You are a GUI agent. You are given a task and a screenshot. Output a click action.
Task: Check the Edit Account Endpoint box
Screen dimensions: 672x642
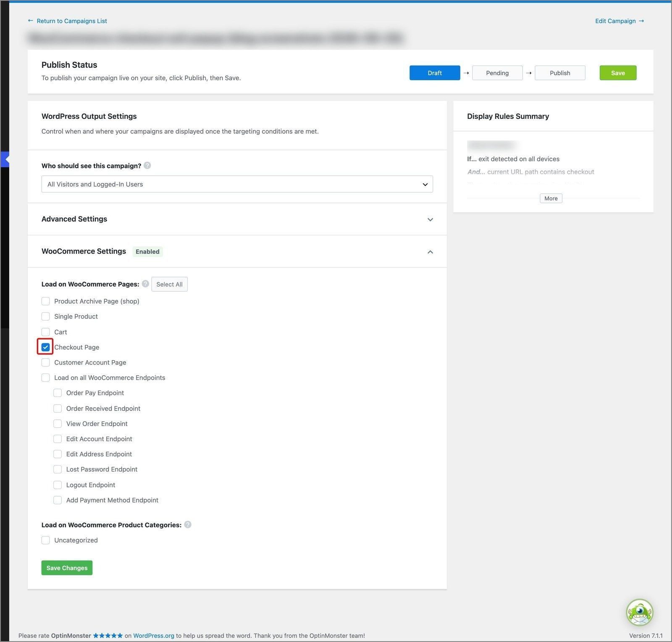coord(58,439)
